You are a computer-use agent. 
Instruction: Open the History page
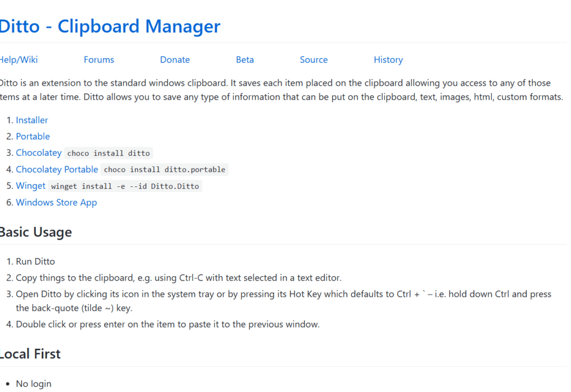tap(388, 59)
